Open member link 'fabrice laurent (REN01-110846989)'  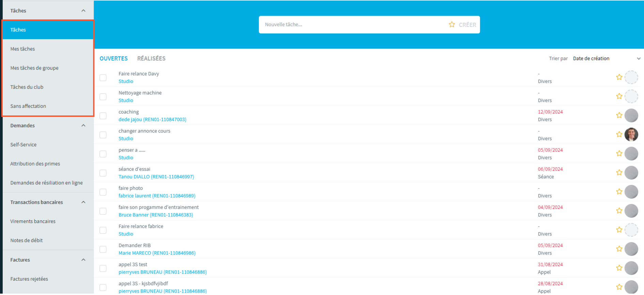[x=157, y=196]
